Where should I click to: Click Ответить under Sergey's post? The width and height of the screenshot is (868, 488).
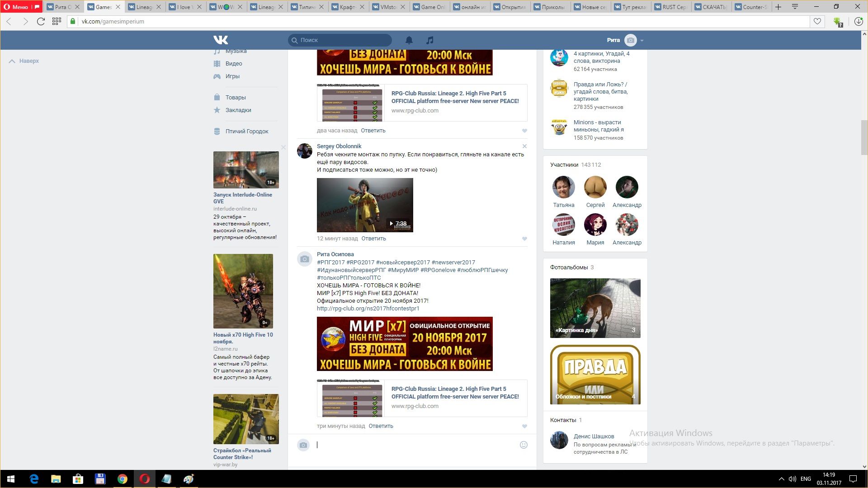tap(373, 239)
